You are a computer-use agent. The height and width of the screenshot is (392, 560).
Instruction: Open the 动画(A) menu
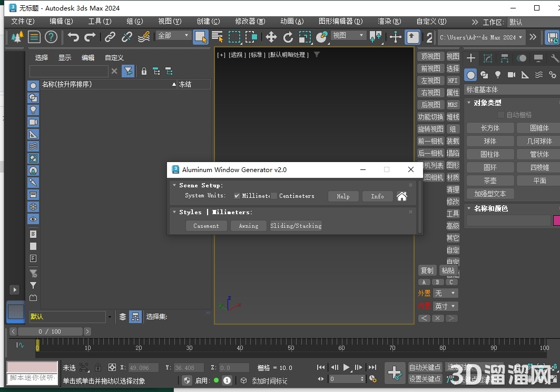tap(292, 22)
